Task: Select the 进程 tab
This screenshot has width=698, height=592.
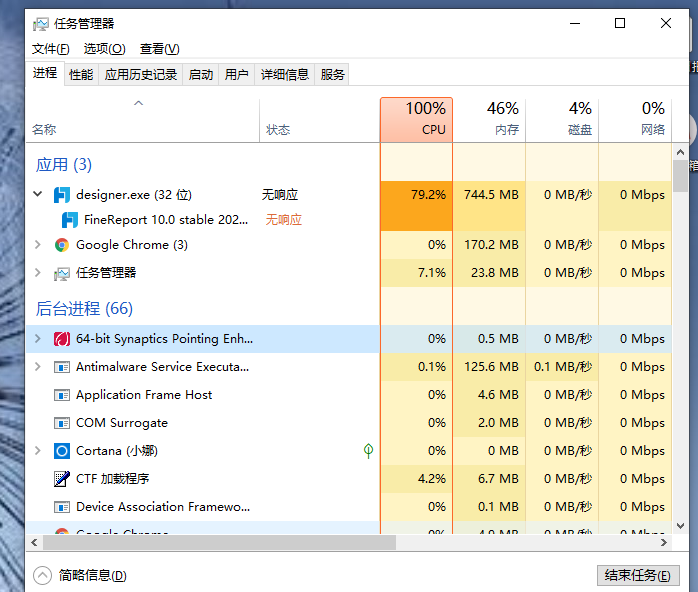Action: coord(45,73)
